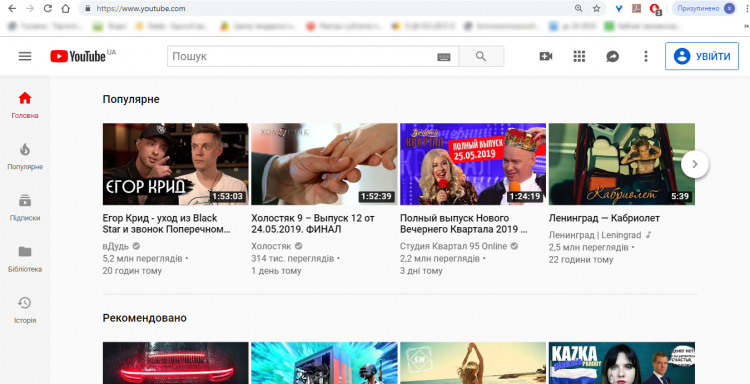Go to Головна in the sidebar
Screen dimensions: 750x384
coord(25,106)
